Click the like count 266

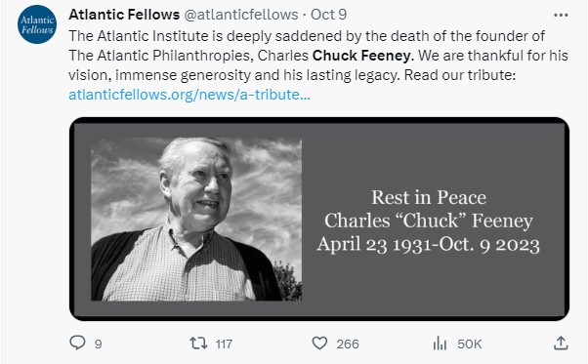(x=348, y=344)
